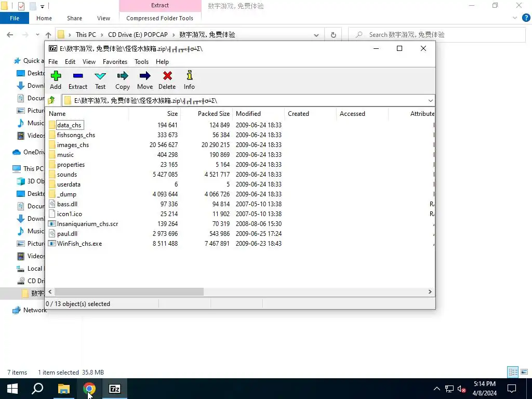Go up one folder level in 7-Zip
This screenshot has height=399, width=532.
click(51, 100)
